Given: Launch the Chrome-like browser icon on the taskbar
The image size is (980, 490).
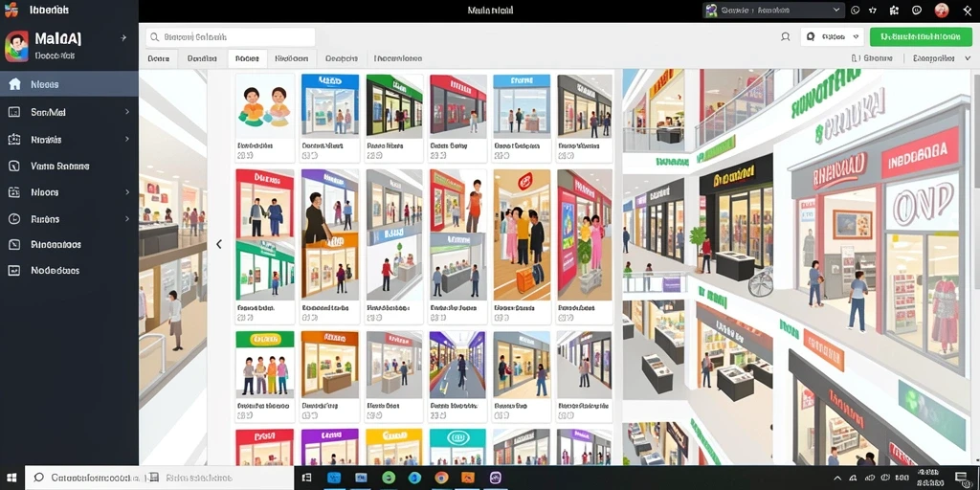Looking at the screenshot, I should (x=441, y=479).
